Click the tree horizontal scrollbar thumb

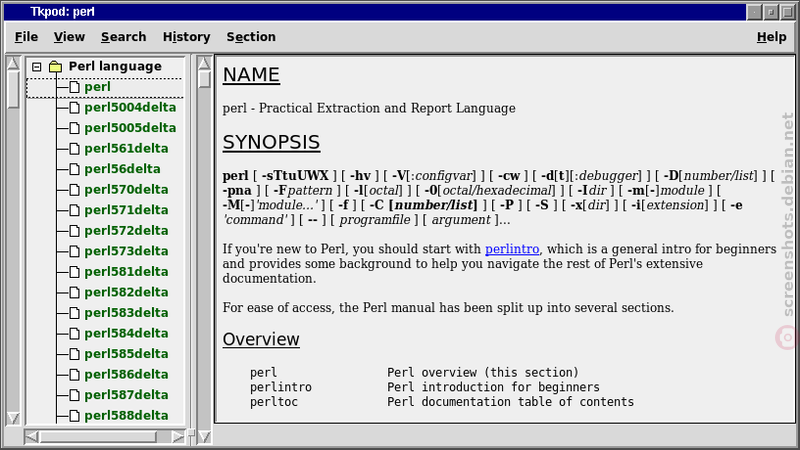click(x=98, y=437)
